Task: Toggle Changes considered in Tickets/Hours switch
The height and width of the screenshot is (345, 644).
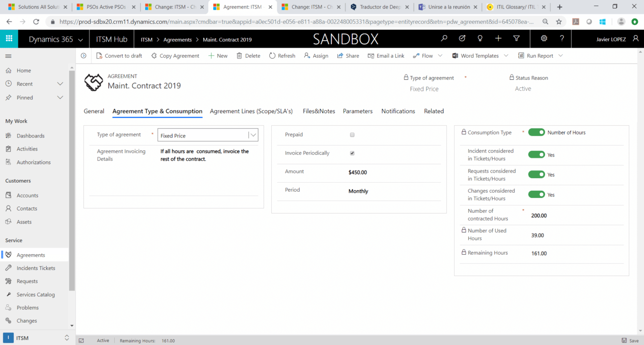Action: 536,195
